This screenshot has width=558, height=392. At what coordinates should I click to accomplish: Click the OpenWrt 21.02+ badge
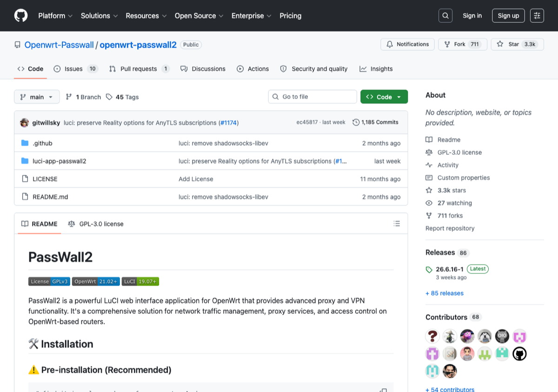pos(96,281)
